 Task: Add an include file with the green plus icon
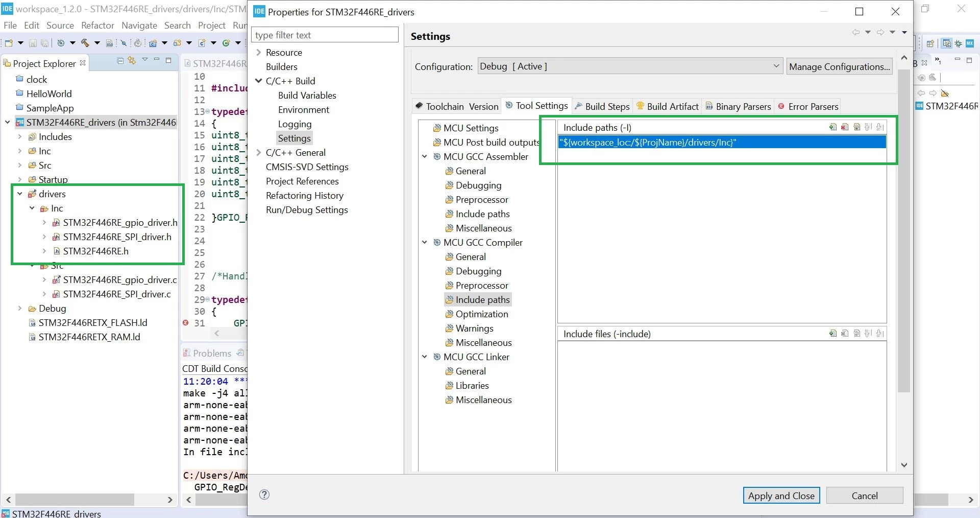[x=833, y=334]
